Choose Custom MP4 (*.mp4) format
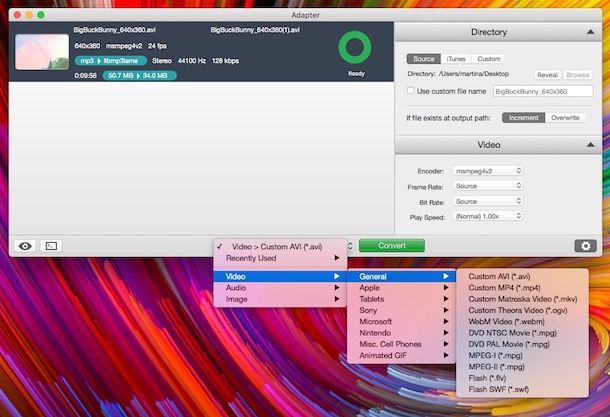The image size is (610, 417). [522, 287]
